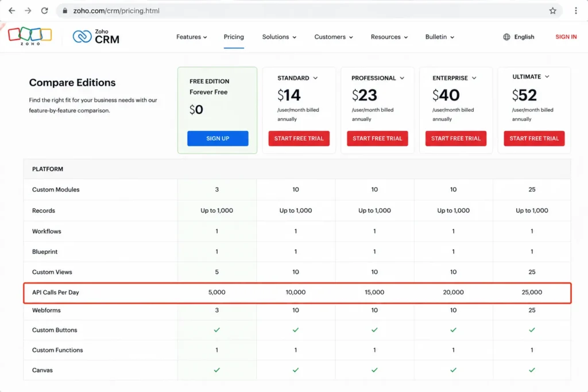Click Custom Buttons checkmark under Free Edition

pos(216,330)
